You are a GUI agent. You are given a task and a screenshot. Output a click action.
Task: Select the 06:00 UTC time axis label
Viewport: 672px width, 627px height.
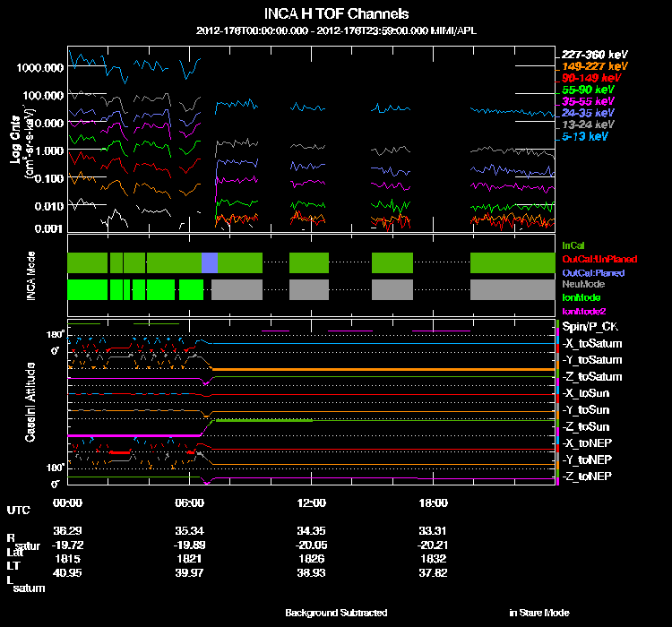point(189,502)
